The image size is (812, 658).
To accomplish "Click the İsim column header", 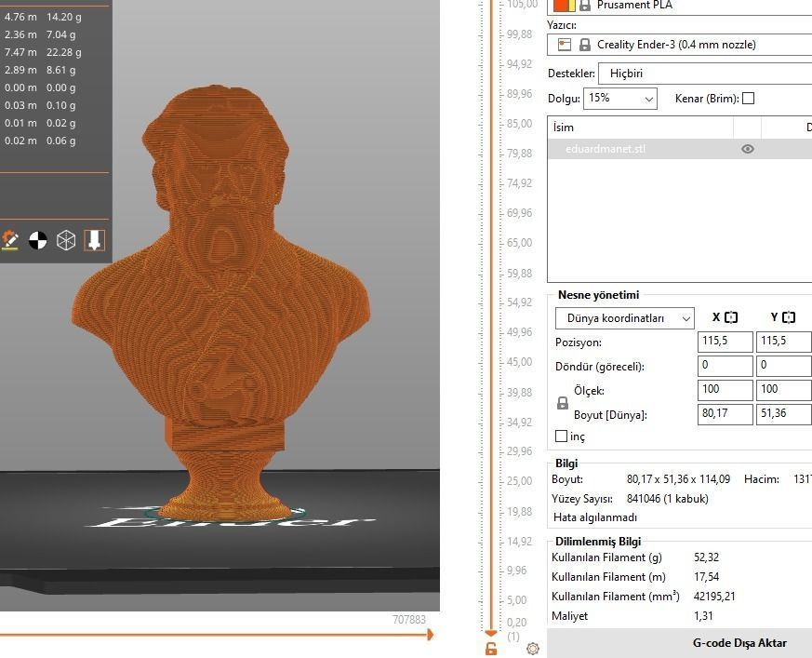I will [640, 128].
